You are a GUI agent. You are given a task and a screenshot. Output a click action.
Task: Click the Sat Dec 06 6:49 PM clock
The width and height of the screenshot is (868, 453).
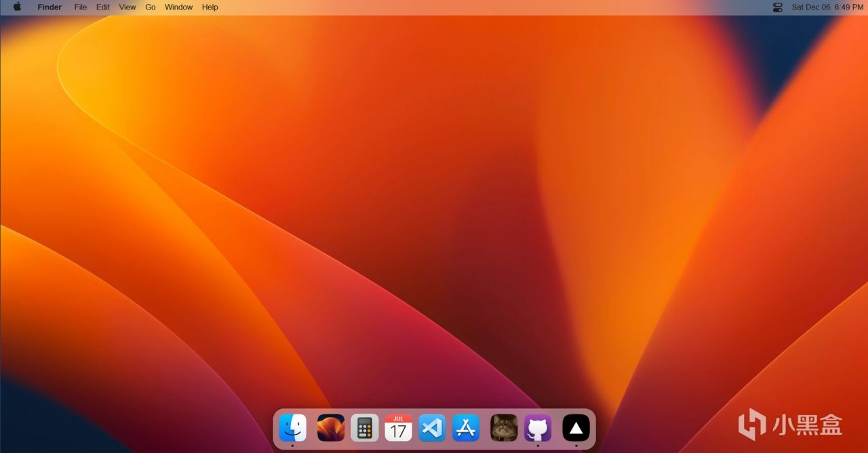(827, 7)
